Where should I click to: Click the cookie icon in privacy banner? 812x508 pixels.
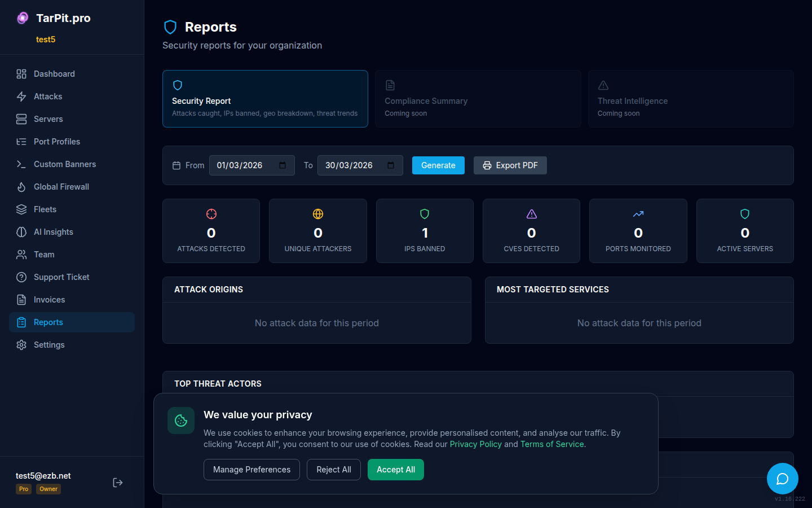[181, 421]
